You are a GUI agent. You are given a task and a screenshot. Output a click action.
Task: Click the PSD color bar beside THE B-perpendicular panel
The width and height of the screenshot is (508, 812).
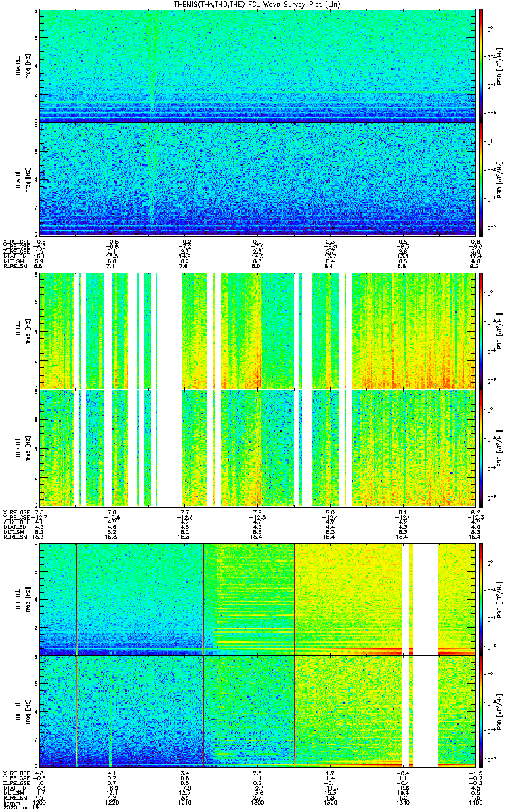482,599
